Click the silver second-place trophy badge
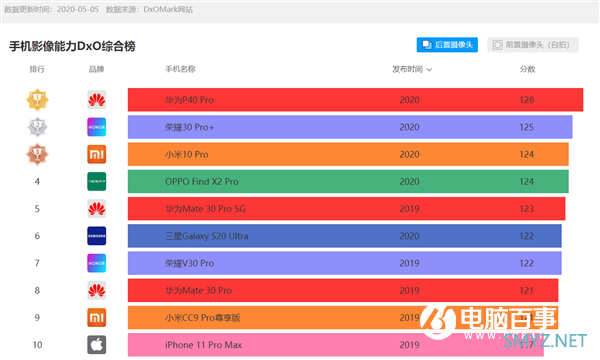The image size is (600, 360). click(38, 127)
